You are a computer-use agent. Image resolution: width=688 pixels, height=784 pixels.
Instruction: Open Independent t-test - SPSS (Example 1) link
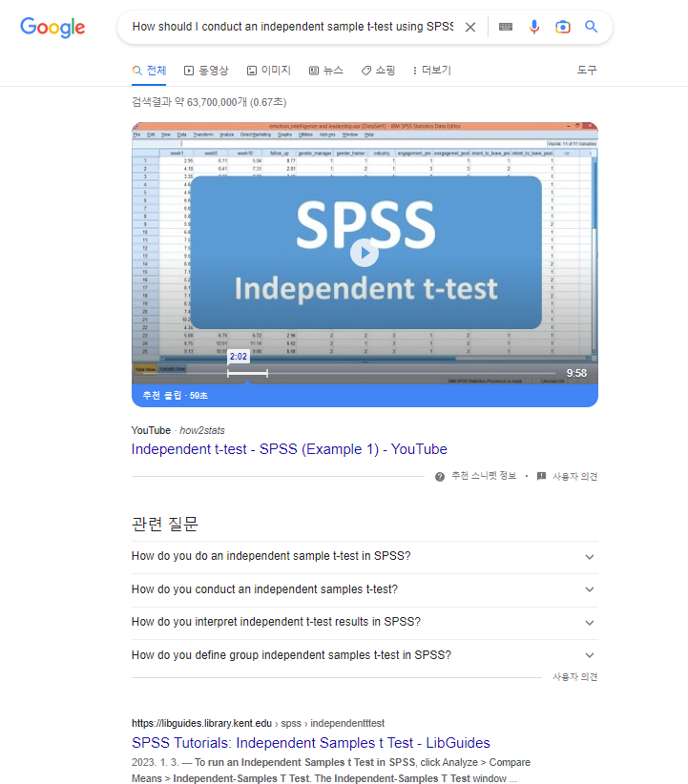click(289, 449)
